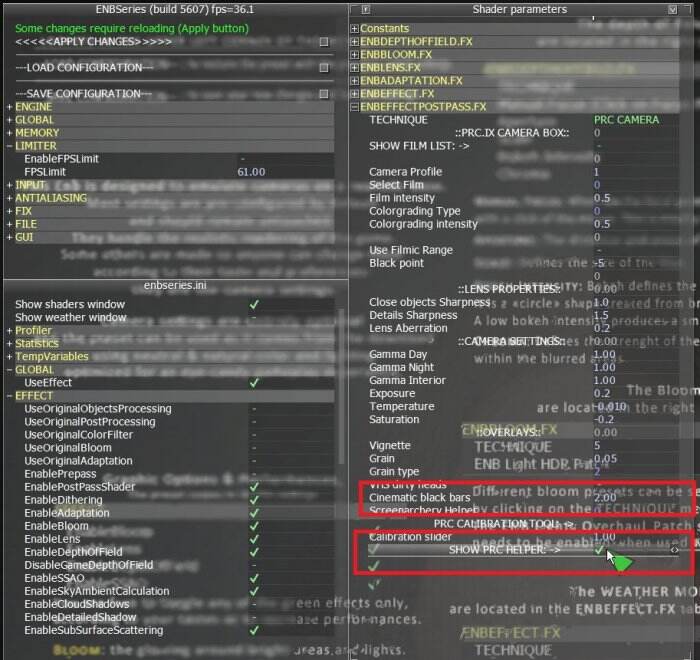Image resolution: width=700 pixels, height=660 pixels.
Task: Open TECHNIQUE selector showing PRC CAMERA
Action: pyautogui.click(x=626, y=120)
